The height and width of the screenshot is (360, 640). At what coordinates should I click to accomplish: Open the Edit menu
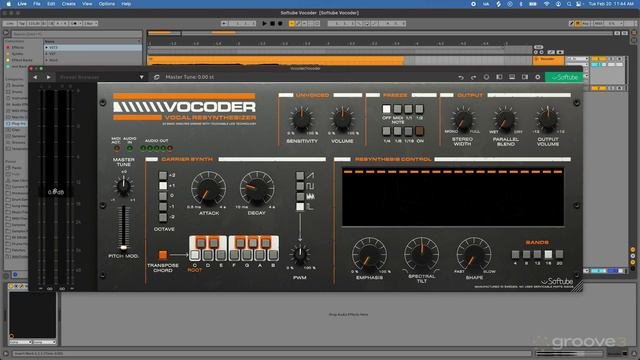point(51,4)
